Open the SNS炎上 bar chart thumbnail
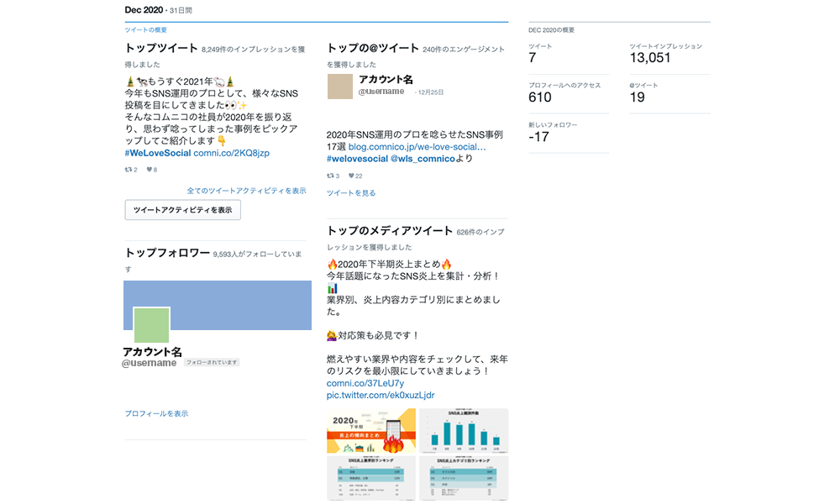 464,431
